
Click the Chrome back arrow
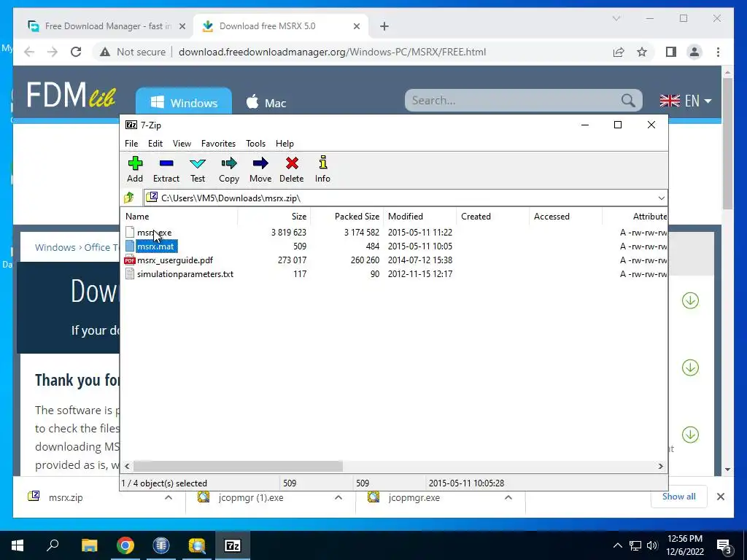29,52
